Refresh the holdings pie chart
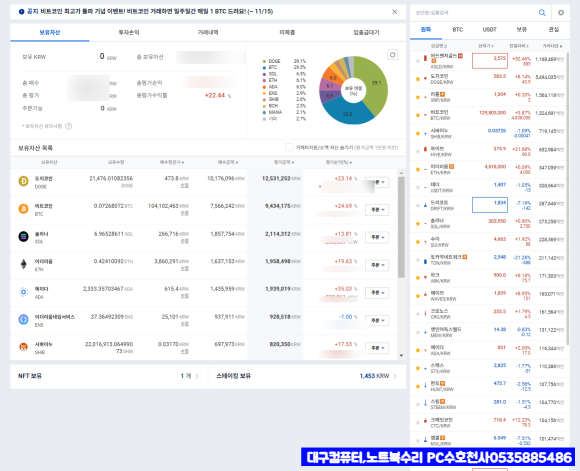This screenshot has width=580, height=471. coord(392,55)
